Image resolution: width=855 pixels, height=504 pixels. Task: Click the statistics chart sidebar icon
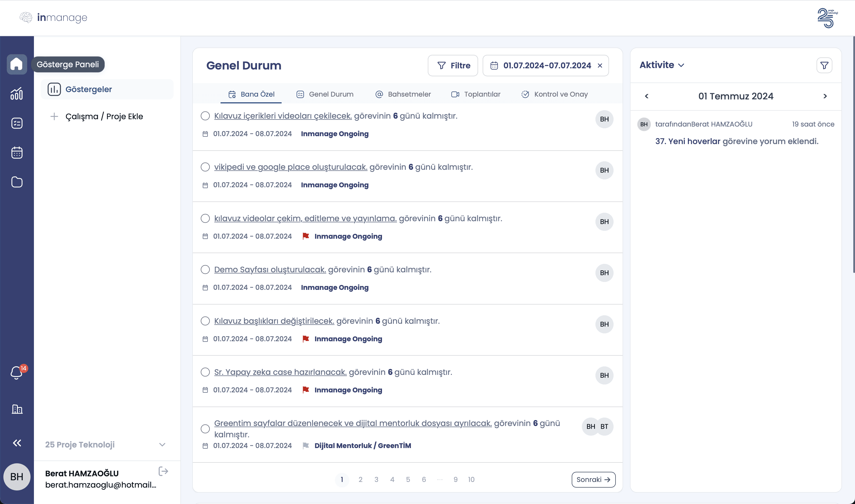pyautogui.click(x=17, y=94)
